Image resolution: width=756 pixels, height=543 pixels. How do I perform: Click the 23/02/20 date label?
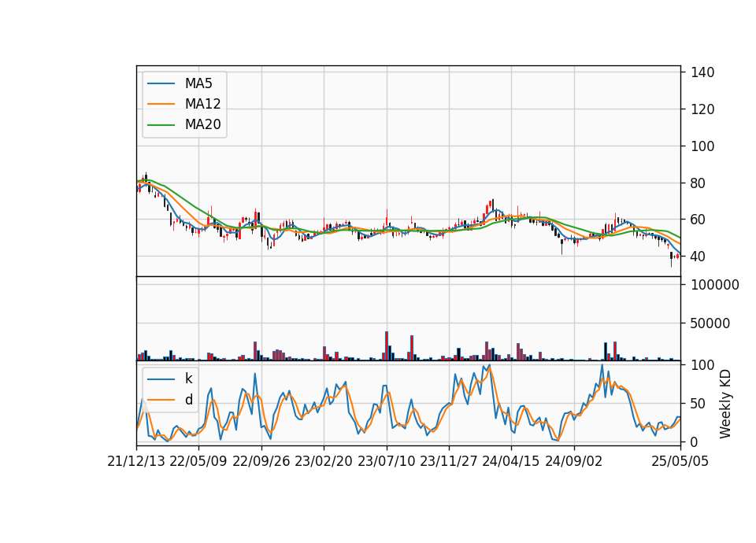pos(324,461)
